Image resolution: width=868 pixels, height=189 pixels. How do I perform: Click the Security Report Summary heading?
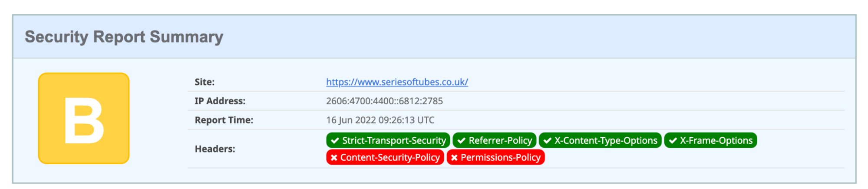(x=124, y=37)
